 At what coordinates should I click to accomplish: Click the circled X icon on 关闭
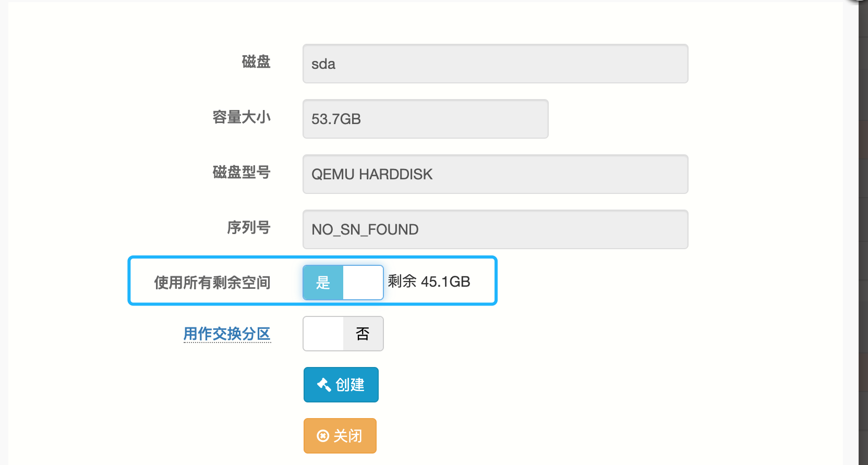point(323,436)
